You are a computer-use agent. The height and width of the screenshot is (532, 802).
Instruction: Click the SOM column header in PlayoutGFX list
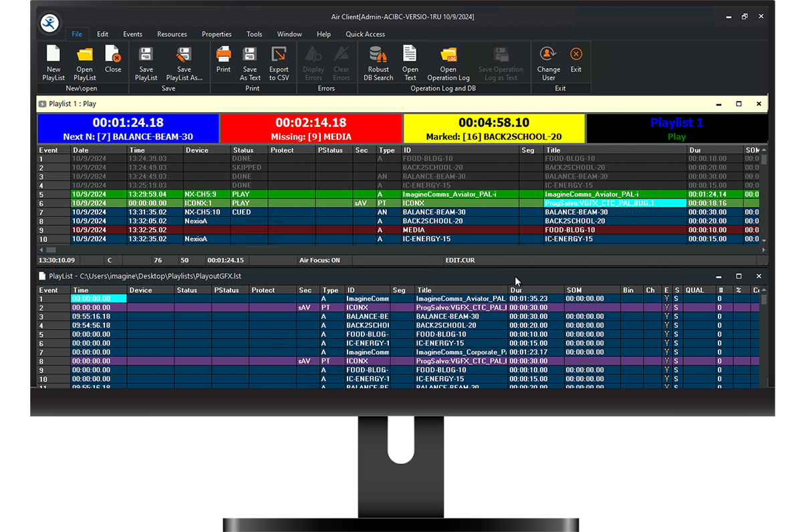(x=592, y=290)
